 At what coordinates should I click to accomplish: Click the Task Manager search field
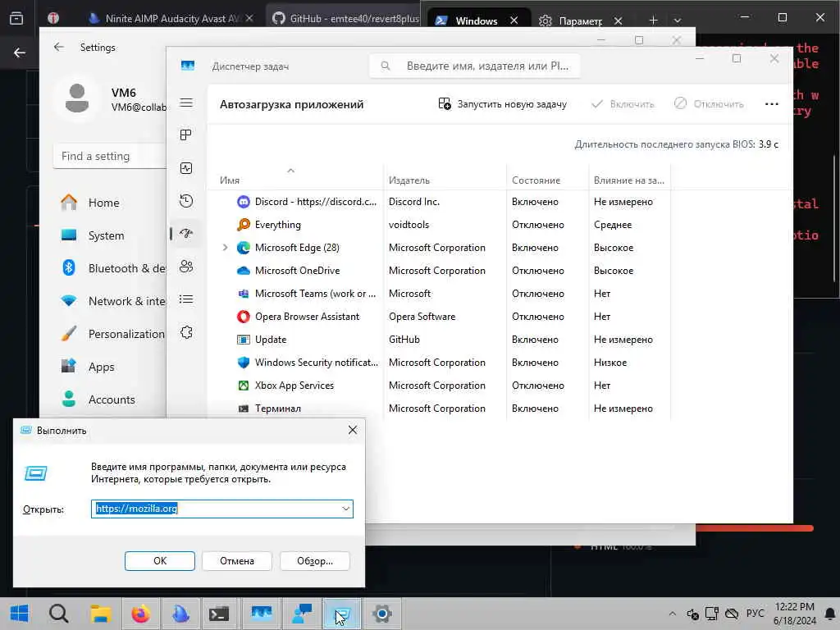(475, 66)
